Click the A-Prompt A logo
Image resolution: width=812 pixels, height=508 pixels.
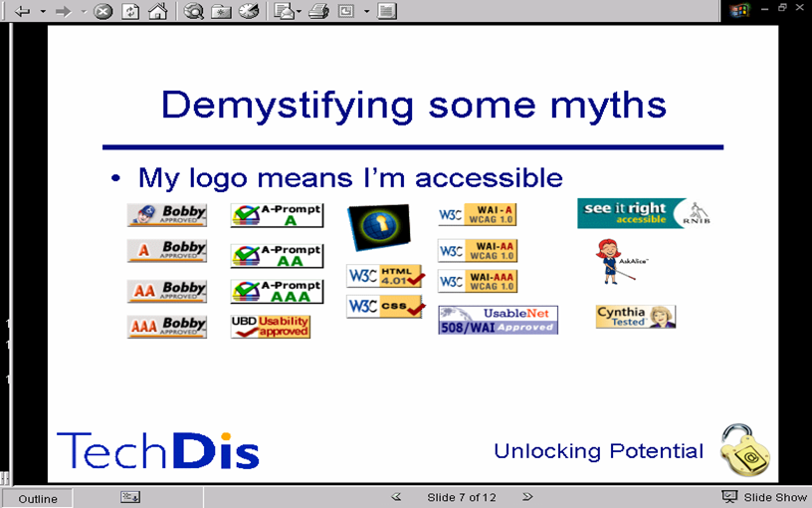point(277,215)
